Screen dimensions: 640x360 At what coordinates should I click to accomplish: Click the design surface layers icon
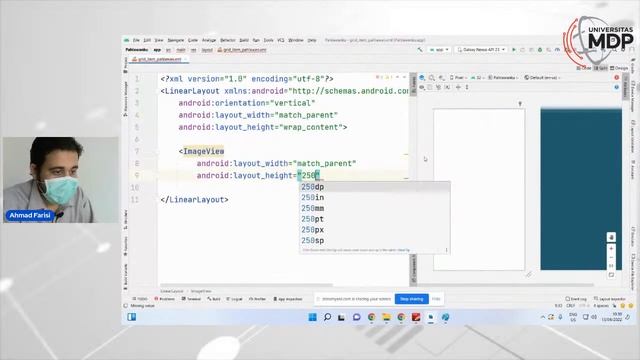(422, 78)
